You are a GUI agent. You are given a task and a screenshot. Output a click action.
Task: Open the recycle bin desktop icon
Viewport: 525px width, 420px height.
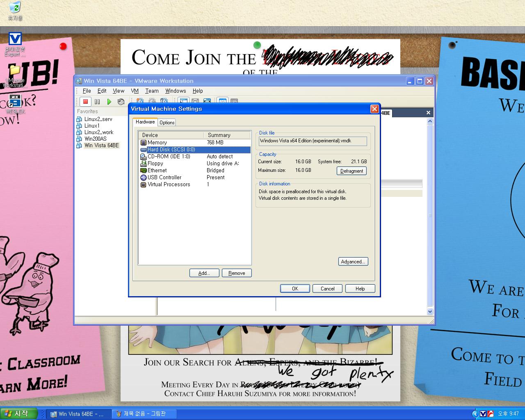[15, 11]
